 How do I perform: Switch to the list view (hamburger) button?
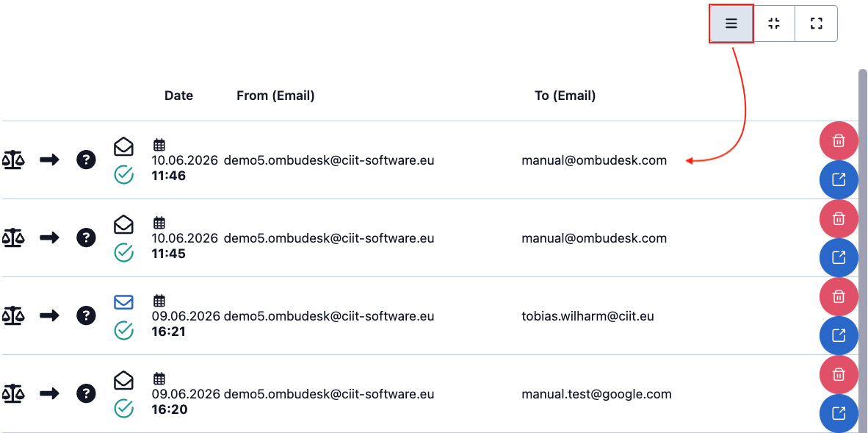(x=731, y=24)
